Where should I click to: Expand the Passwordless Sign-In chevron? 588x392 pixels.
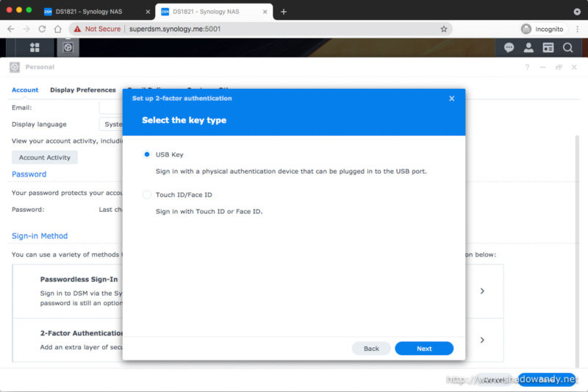[482, 291]
